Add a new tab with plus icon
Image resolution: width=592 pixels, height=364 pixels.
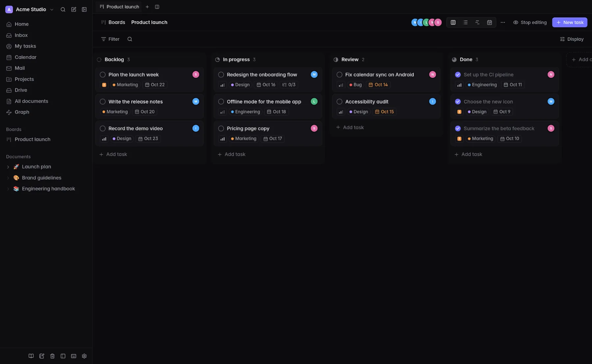pyautogui.click(x=147, y=7)
